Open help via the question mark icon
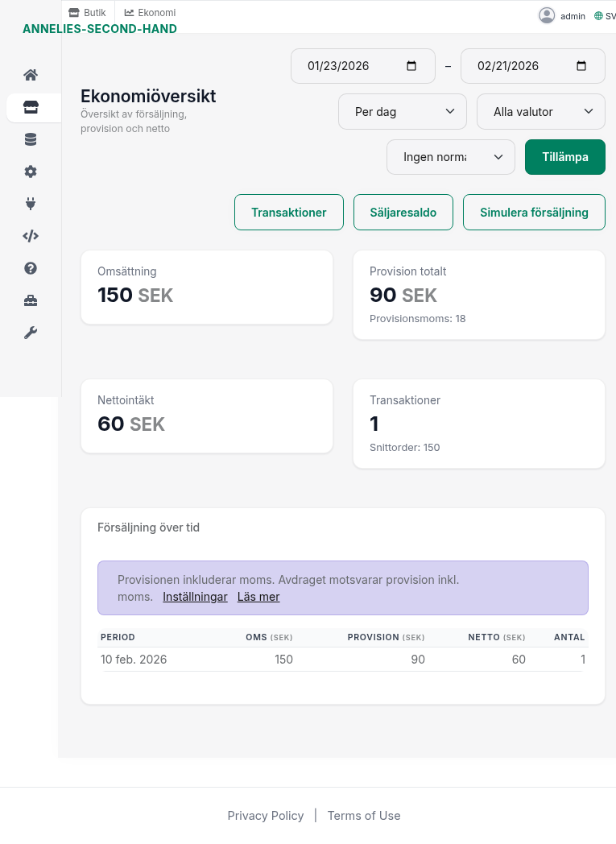616x844 pixels. 30,267
